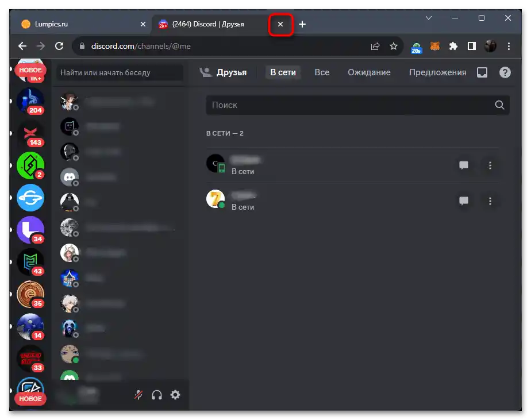
Task: Open the server with 43 badge
Action: [30, 262]
